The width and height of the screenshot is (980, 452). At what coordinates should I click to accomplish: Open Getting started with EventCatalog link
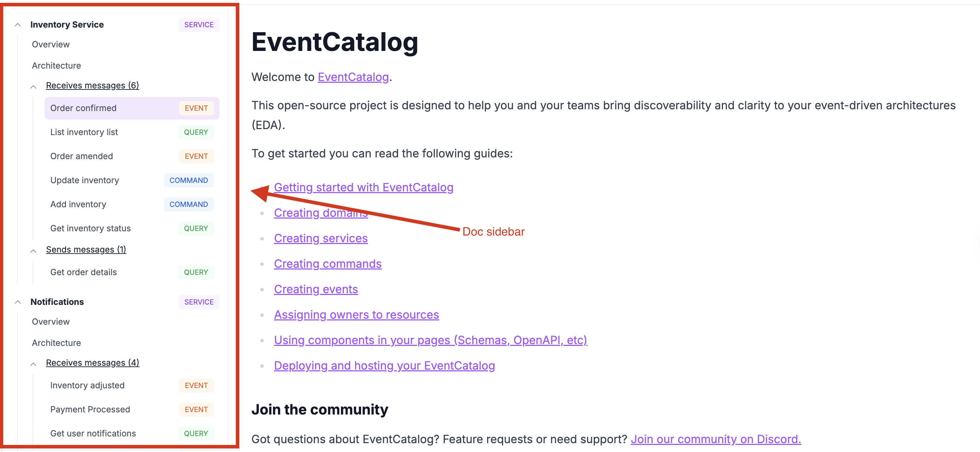coord(363,187)
